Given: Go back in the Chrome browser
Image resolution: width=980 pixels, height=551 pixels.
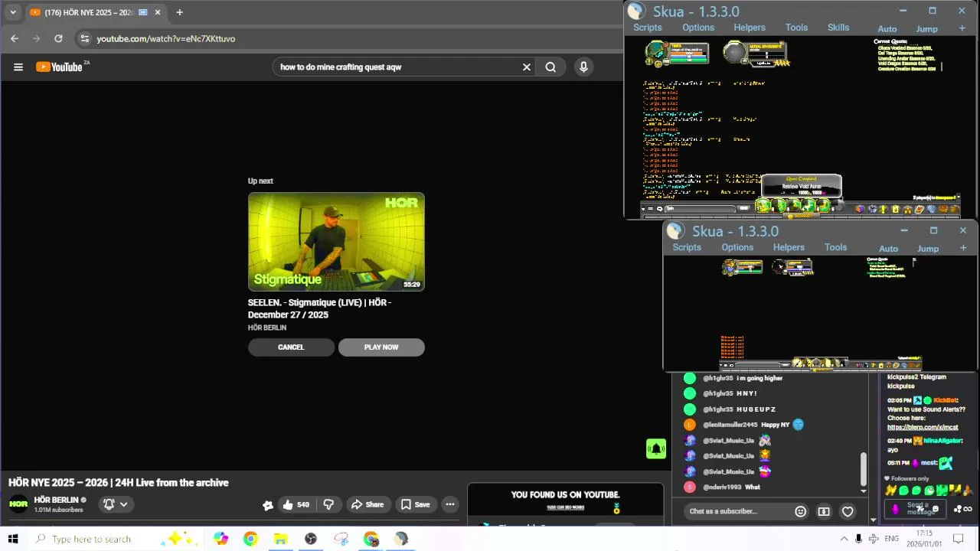Looking at the screenshot, I should pos(15,38).
